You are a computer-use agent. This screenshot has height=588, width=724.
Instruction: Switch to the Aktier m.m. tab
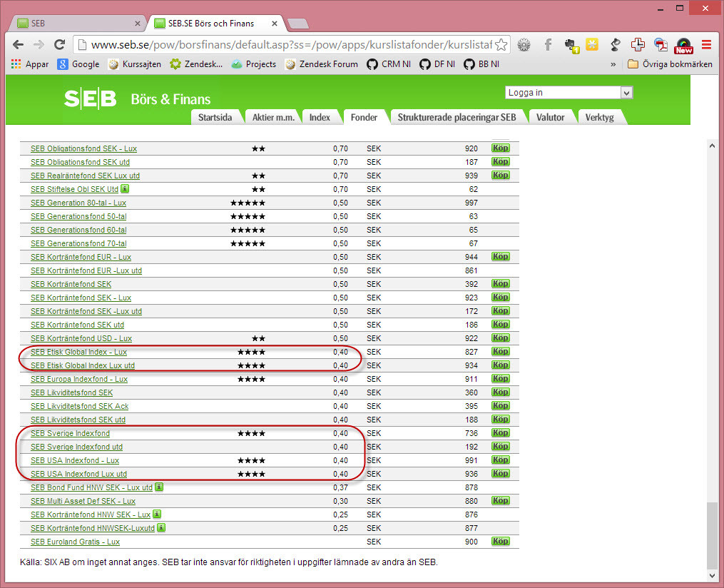[x=273, y=117]
